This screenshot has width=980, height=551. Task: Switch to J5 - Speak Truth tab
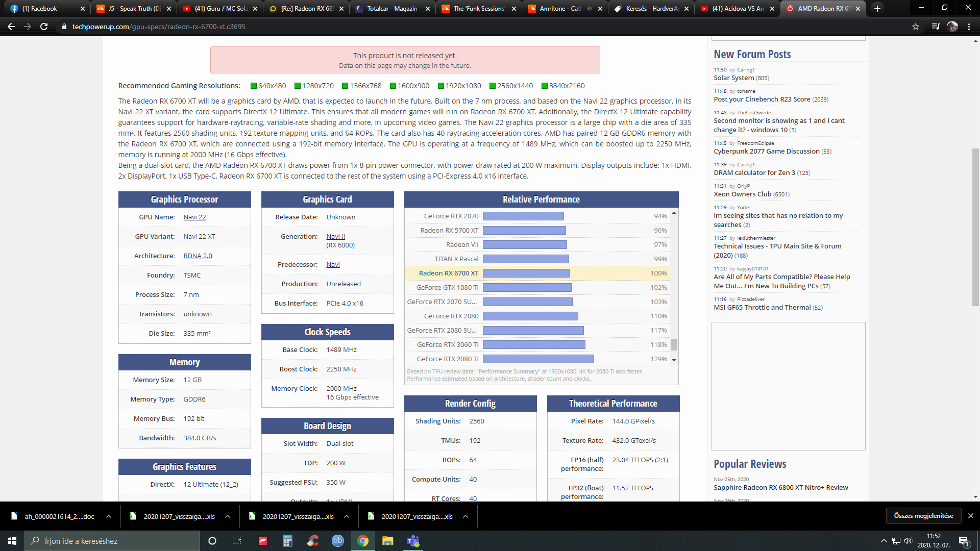coord(134,9)
